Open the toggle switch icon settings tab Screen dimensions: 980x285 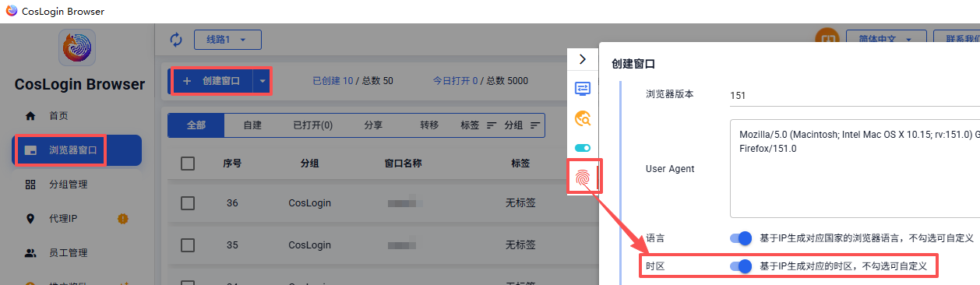pyautogui.click(x=583, y=148)
